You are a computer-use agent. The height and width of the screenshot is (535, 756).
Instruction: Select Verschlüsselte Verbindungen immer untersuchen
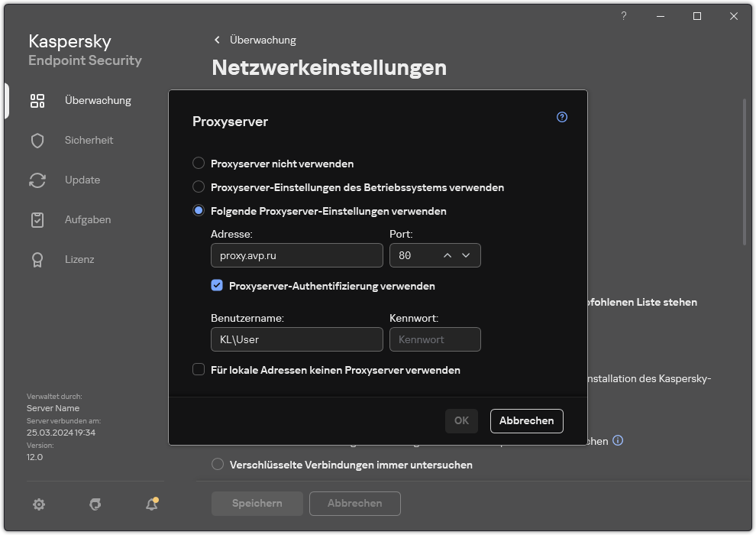218,465
